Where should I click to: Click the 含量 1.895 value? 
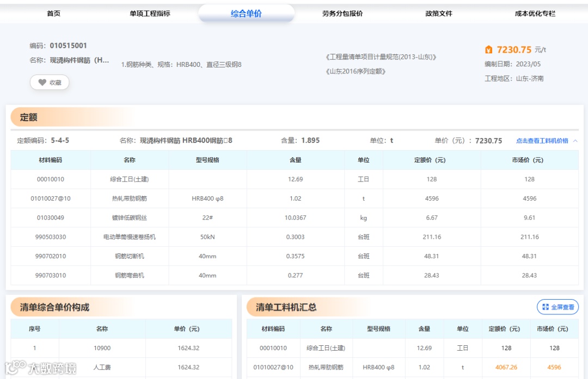310,140
